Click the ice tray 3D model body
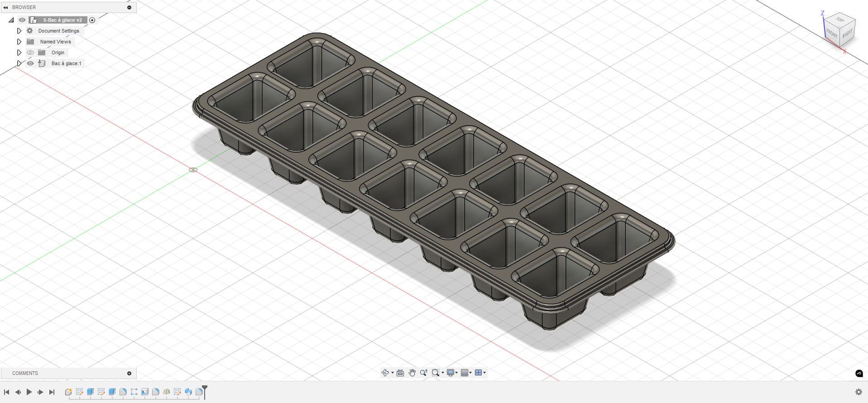 tap(434, 181)
